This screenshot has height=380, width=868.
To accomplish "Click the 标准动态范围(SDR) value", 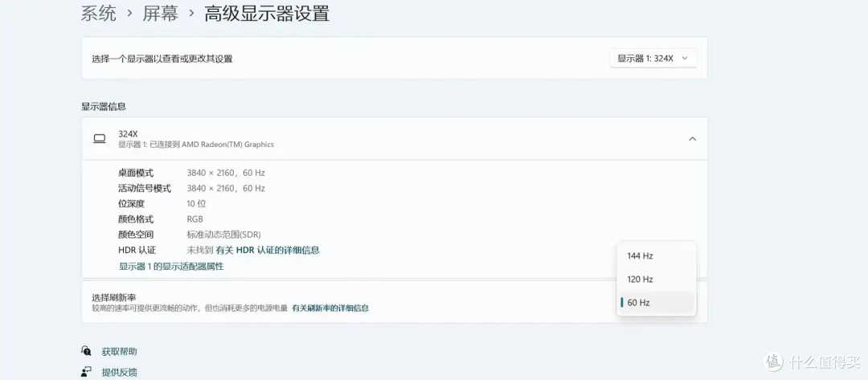I will tap(223, 235).
